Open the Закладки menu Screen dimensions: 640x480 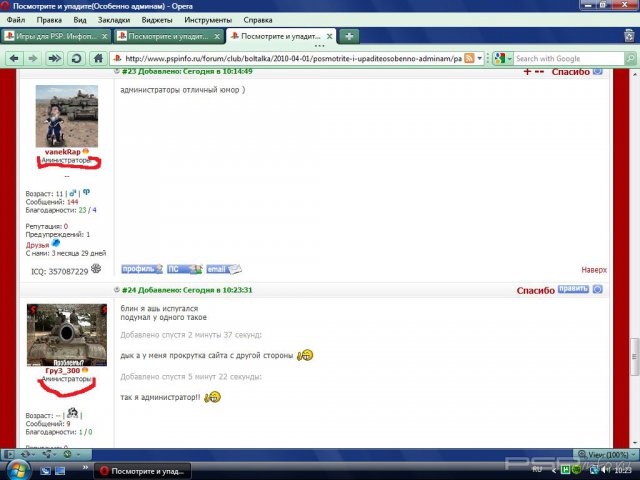point(113,19)
